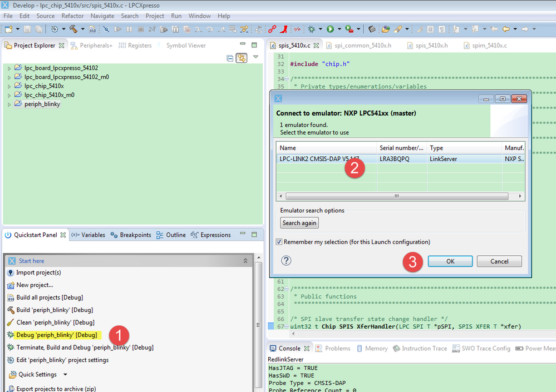
Task: Click Build all projects [Debug] link
Action: (x=50, y=297)
